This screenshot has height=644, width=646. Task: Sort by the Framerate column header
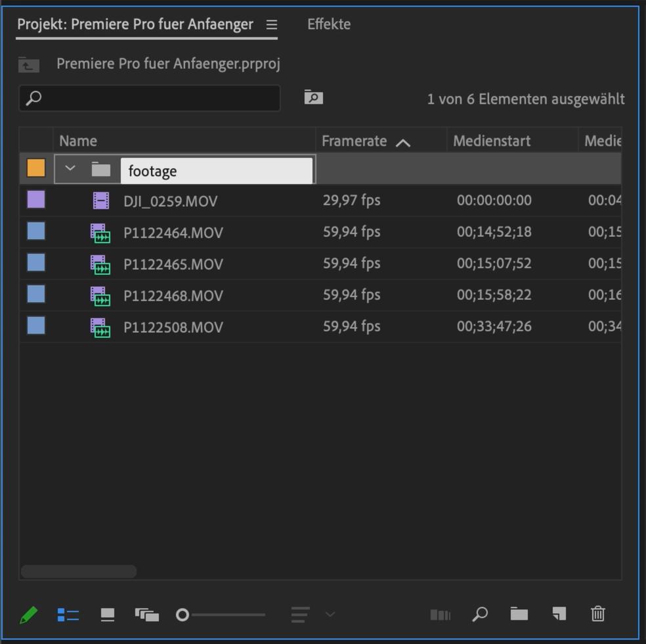pos(355,141)
